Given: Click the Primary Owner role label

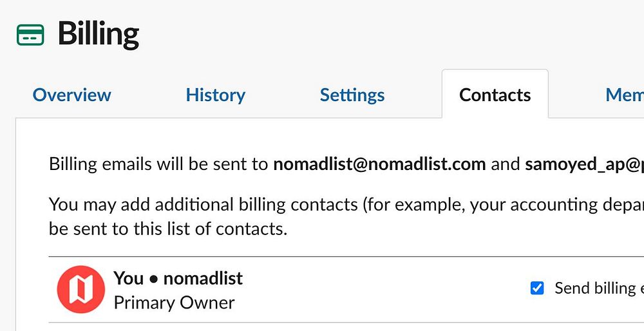Looking at the screenshot, I should pyautogui.click(x=174, y=303).
